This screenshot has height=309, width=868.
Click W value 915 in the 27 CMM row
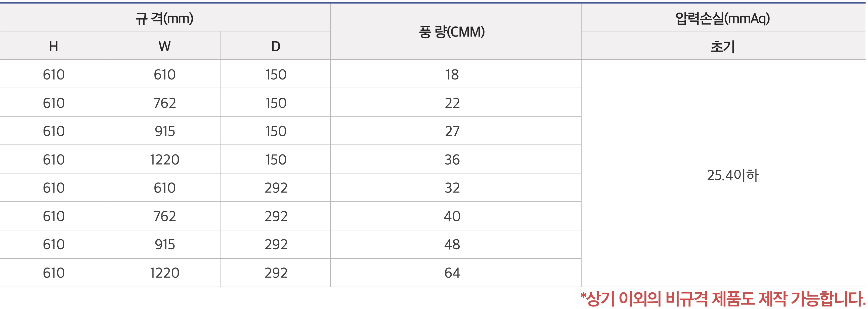[164, 131]
